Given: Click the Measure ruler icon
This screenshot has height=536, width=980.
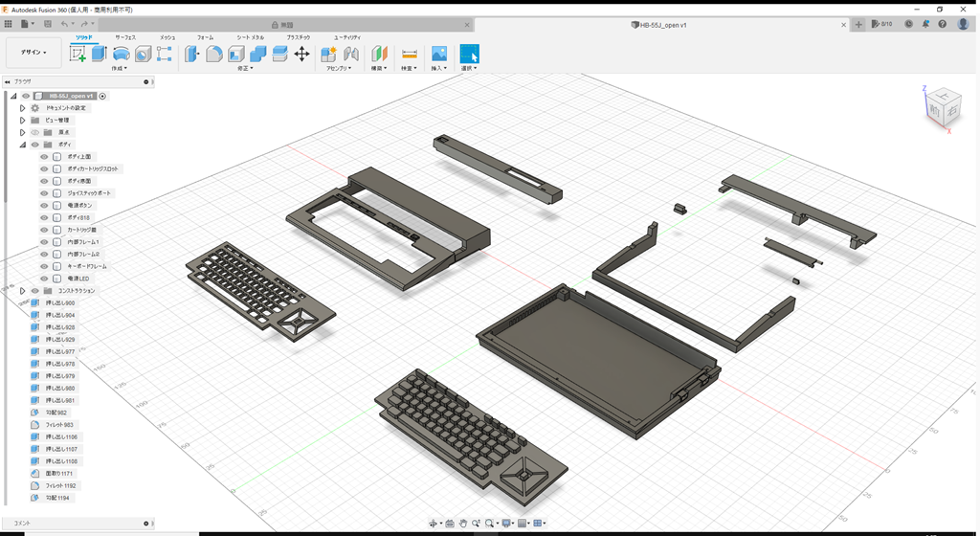Looking at the screenshot, I should [410, 55].
